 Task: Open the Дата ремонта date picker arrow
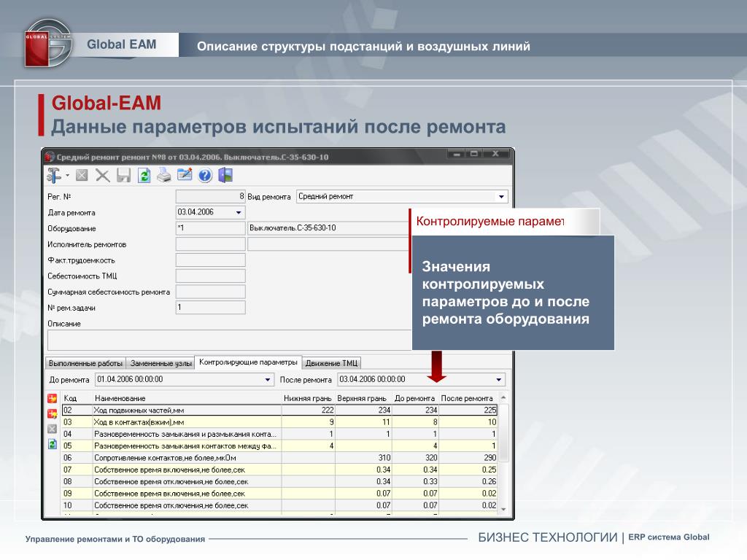click(x=239, y=212)
